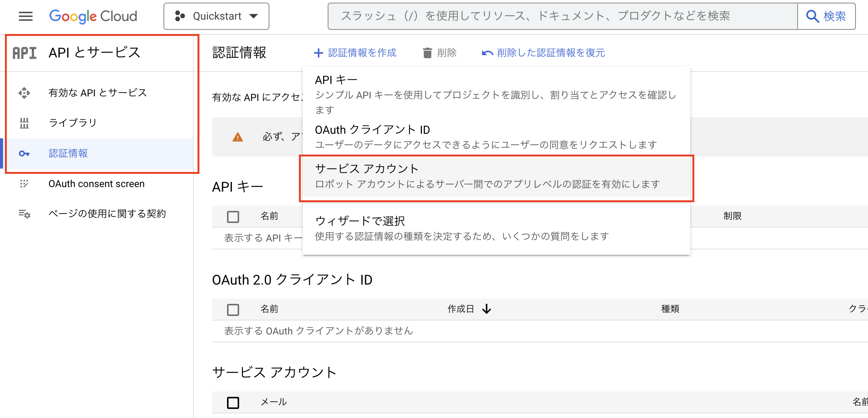Click the Google Cloud logo
Screen dimensions: 868x418
click(x=93, y=16)
